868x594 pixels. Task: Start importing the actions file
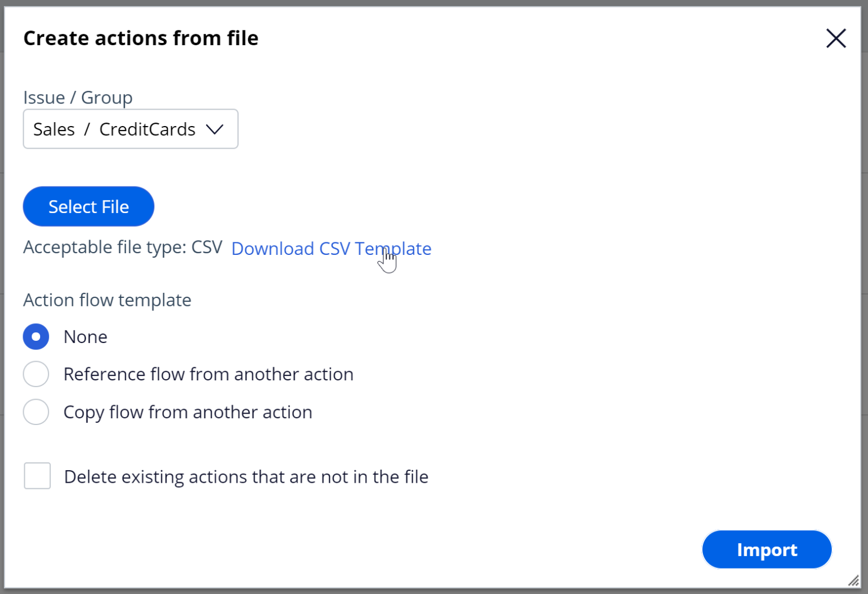click(x=766, y=549)
